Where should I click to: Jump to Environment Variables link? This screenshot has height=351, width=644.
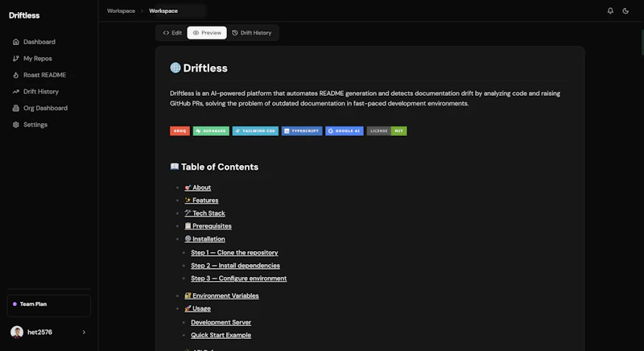pos(221,295)
